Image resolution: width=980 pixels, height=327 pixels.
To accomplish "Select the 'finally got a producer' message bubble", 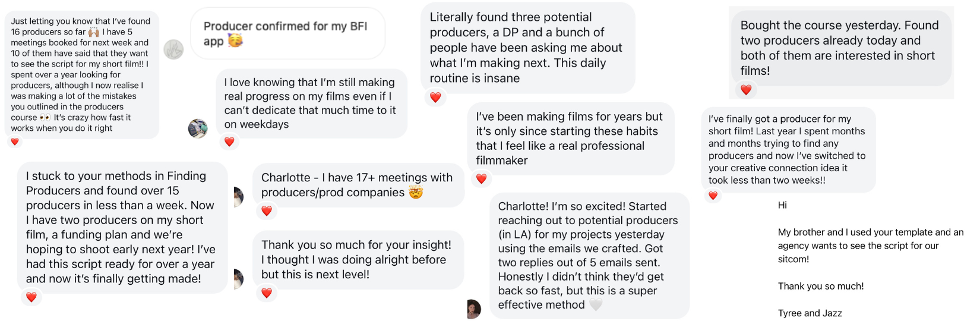I will [x=788, y=150].
